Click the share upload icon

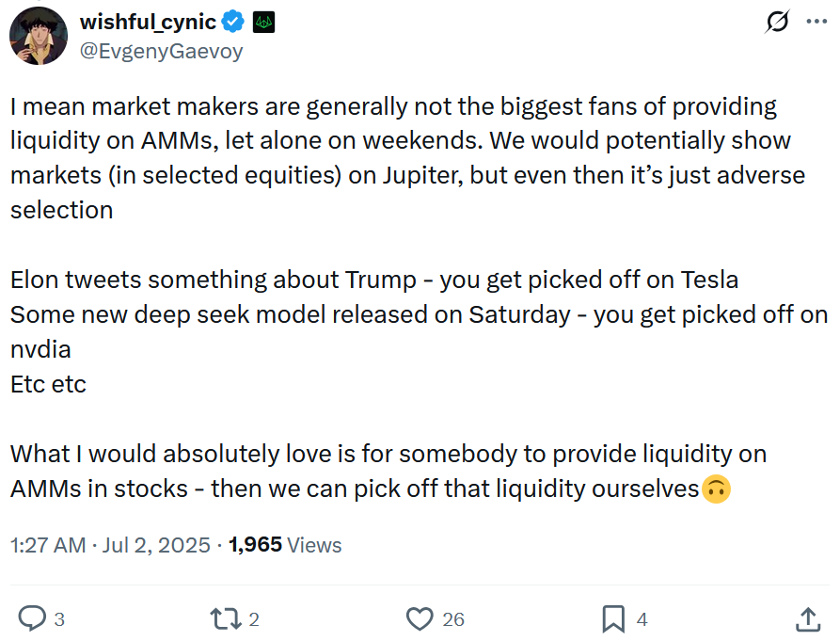(807, 618)
